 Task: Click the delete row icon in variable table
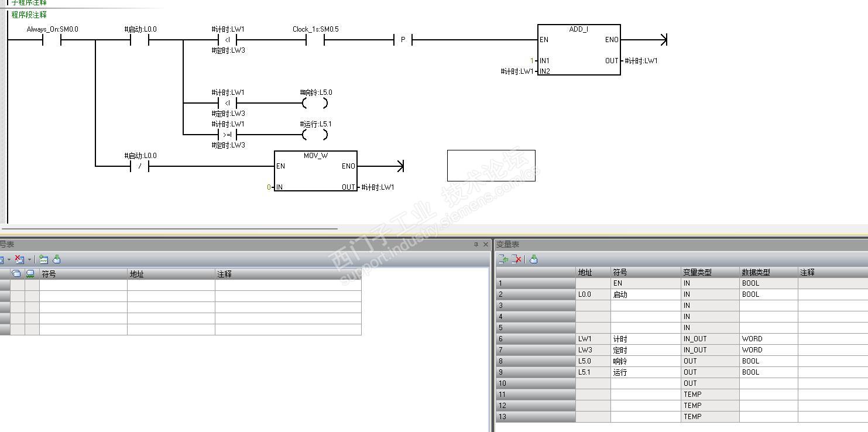click(516, 259)
